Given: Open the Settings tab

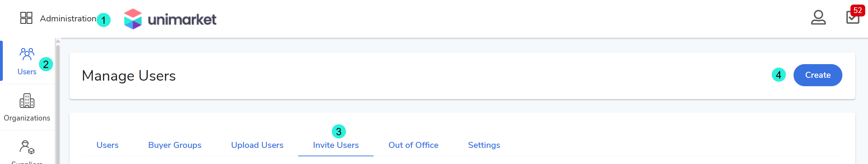Looking at the screenshot, I should (x=484, y=145).
